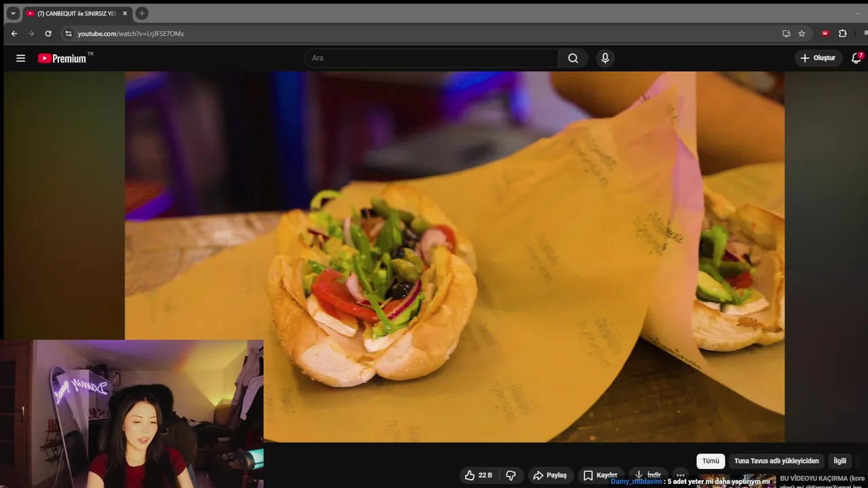Click the İndir download button
868x488 pixels.
pos(648,475)
